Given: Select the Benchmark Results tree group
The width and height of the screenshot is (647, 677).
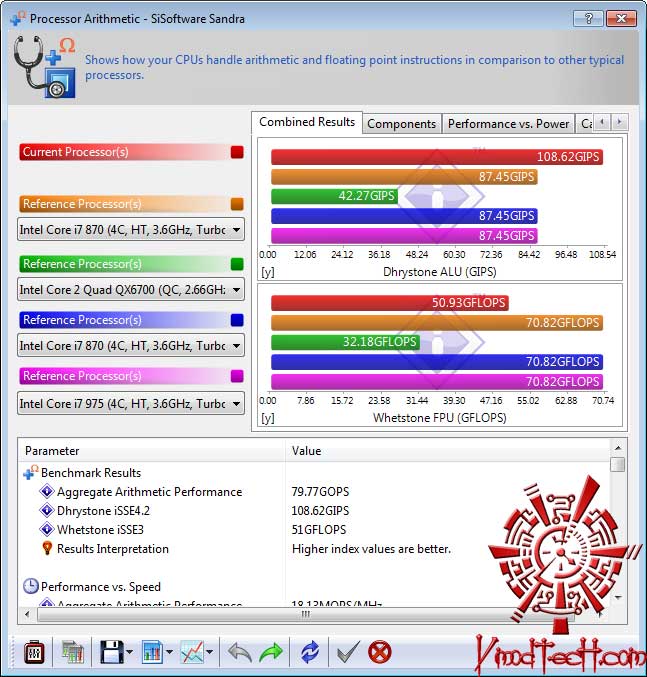Looking at the screenshot, I should [x=91, y=473].
